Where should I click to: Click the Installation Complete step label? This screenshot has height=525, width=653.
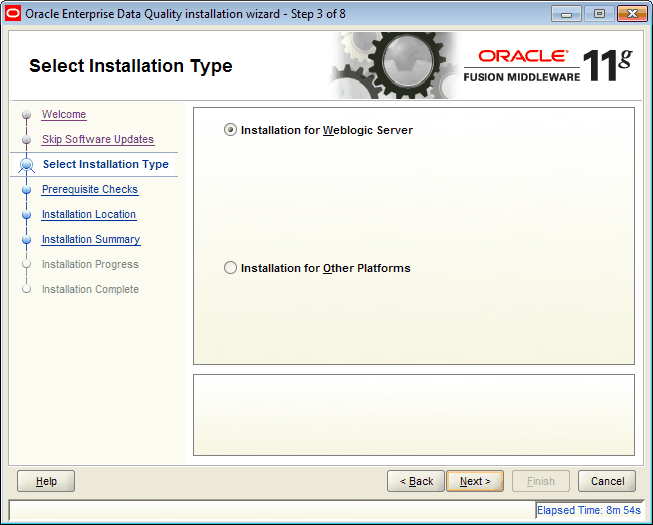coord(90,289)
